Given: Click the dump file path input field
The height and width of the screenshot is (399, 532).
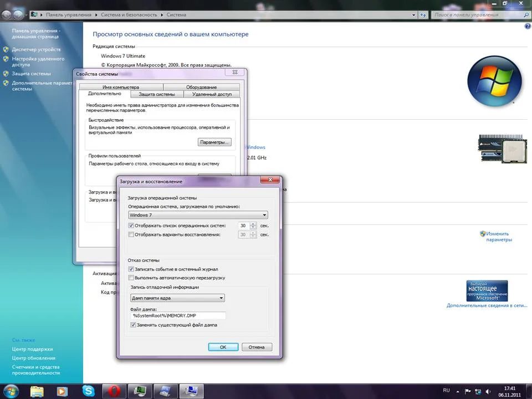Looking at the screenshot, I should [178, 316].
